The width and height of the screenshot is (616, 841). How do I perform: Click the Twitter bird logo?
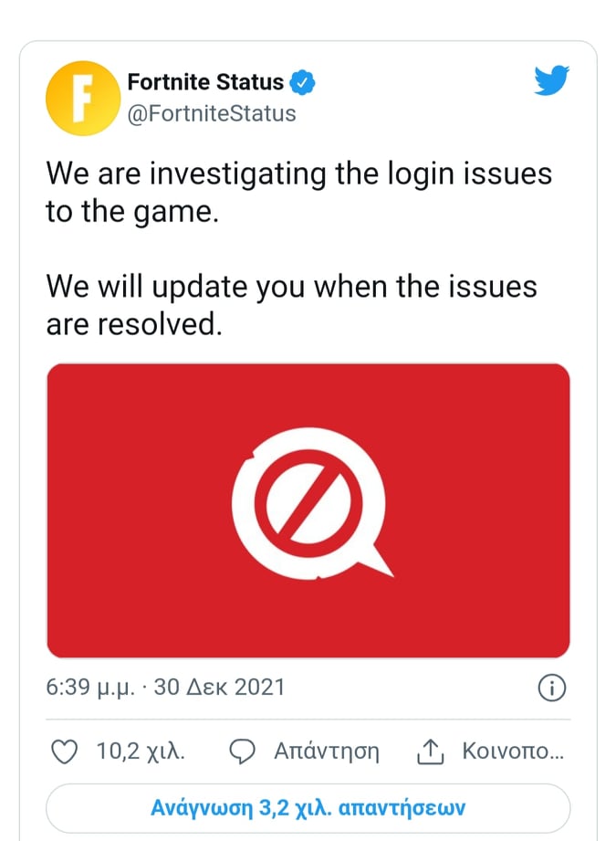click(x=550, y=82)
